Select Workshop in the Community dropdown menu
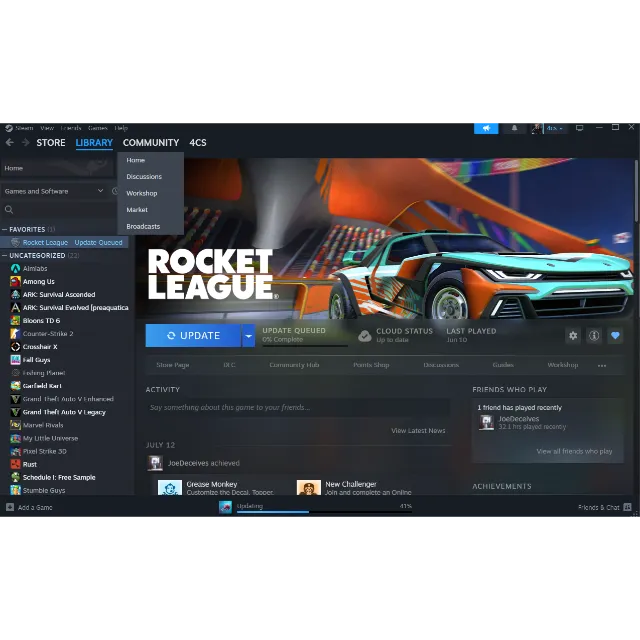This screenshot has height=640, width=640. [142, 193]
